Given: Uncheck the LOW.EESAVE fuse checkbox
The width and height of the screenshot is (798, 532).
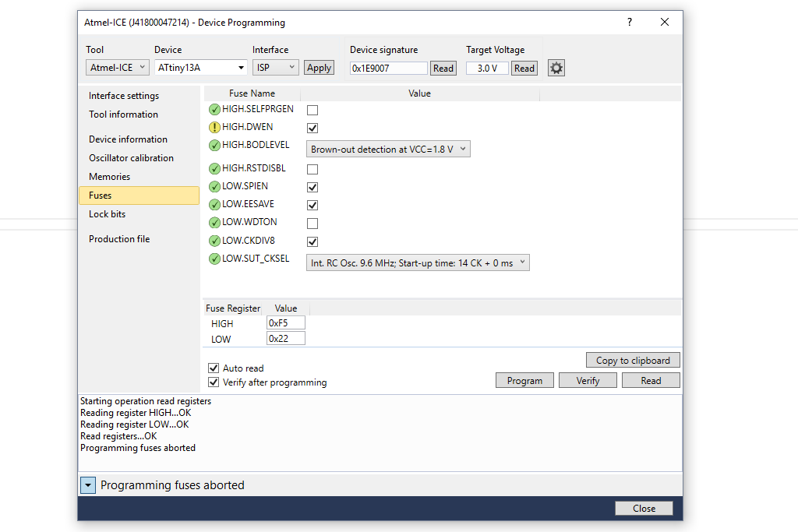Looking at the screenshot, I should tap(312, 205).
